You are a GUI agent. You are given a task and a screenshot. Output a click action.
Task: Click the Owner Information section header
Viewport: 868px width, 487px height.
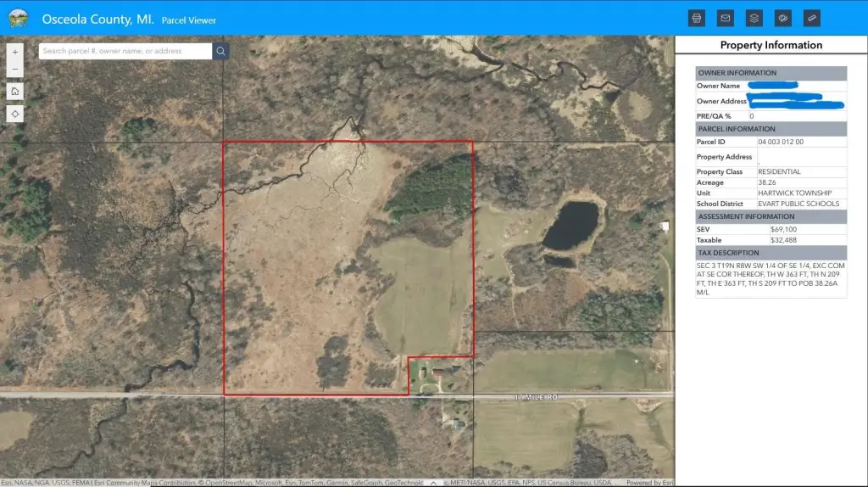click(771, 73)
